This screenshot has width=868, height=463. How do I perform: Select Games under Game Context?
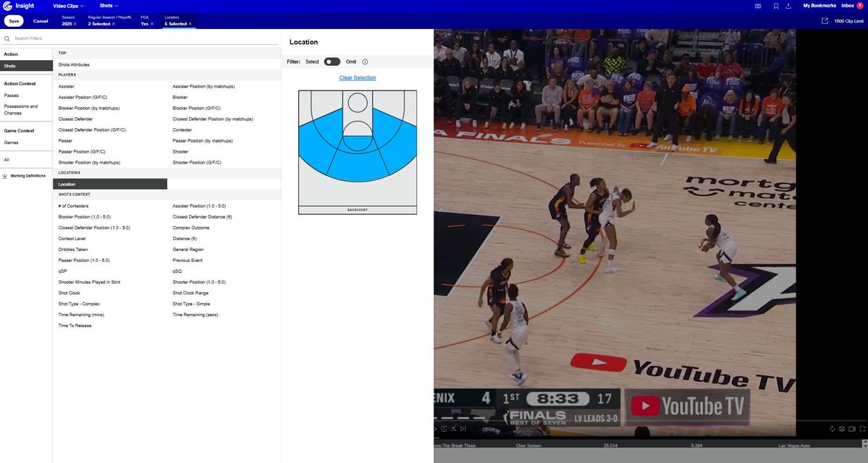click(11, 143)
